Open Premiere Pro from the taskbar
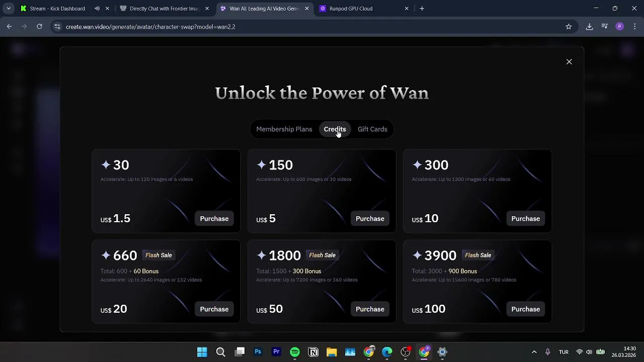644x362 pixels. coord(276,352)
